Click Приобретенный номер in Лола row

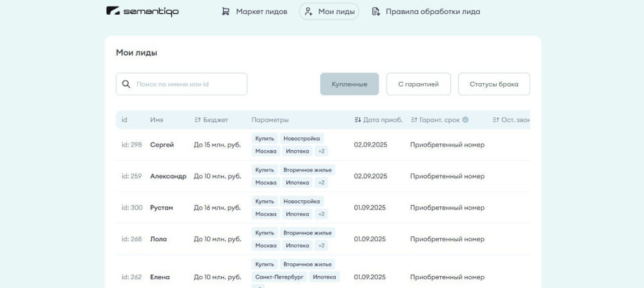(x=447, y=239)
